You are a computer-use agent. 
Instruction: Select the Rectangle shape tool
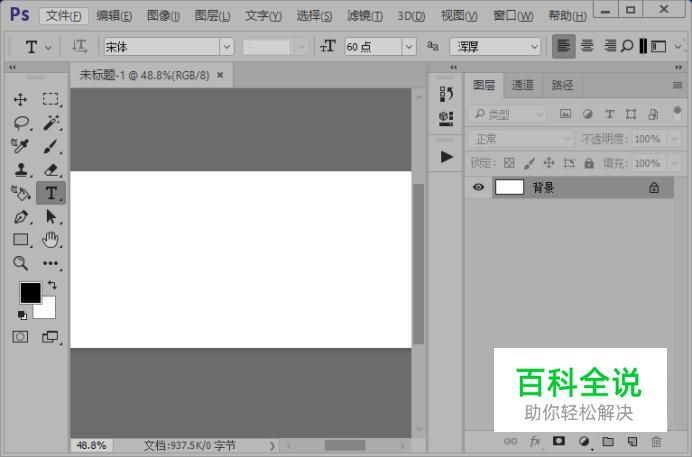tap(21, 240)
